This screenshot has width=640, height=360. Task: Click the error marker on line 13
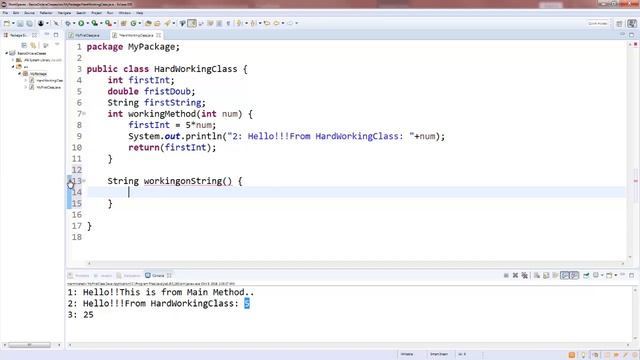point(70,181)
